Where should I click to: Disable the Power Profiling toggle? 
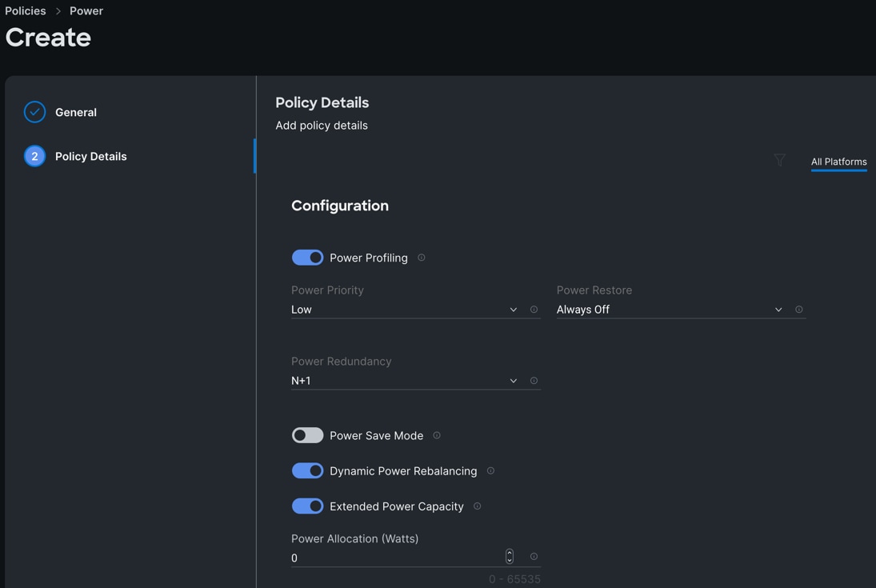click(x=307, y=258)
